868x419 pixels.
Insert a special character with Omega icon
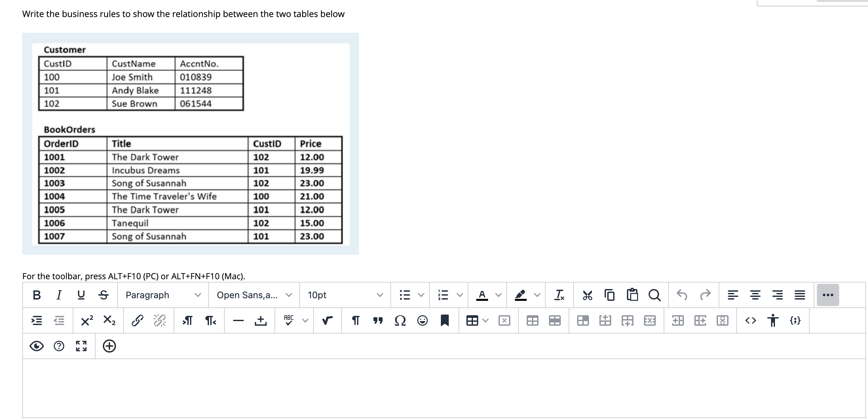click(400, 320)
